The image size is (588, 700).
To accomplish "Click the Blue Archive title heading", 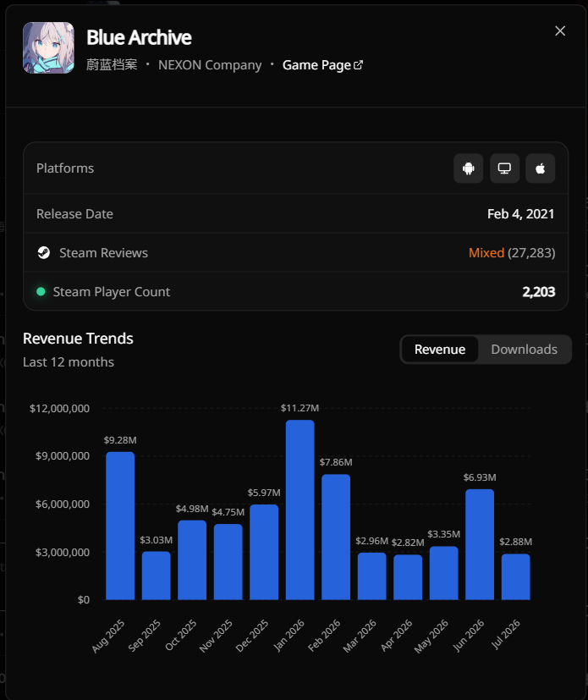I will [140, 37].
